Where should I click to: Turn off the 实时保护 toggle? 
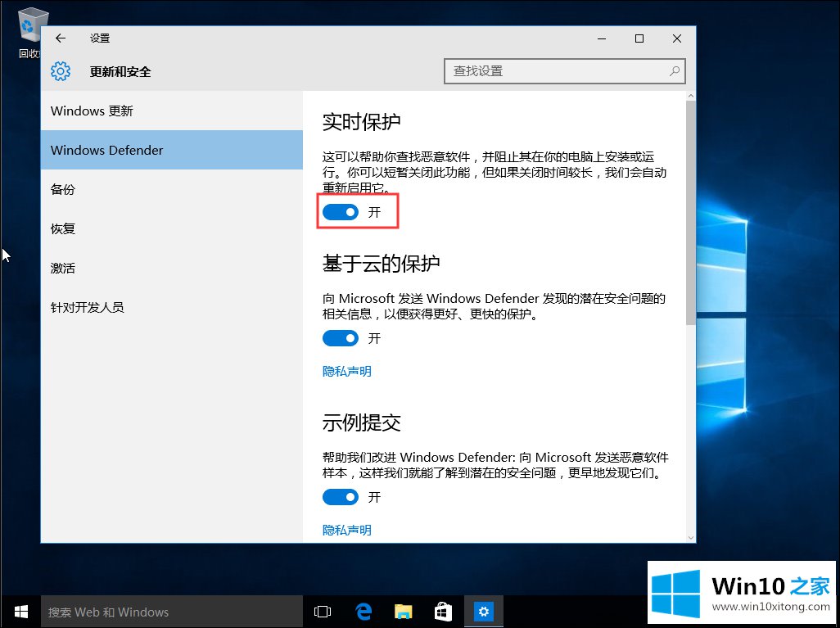click(x=341, y=212)
